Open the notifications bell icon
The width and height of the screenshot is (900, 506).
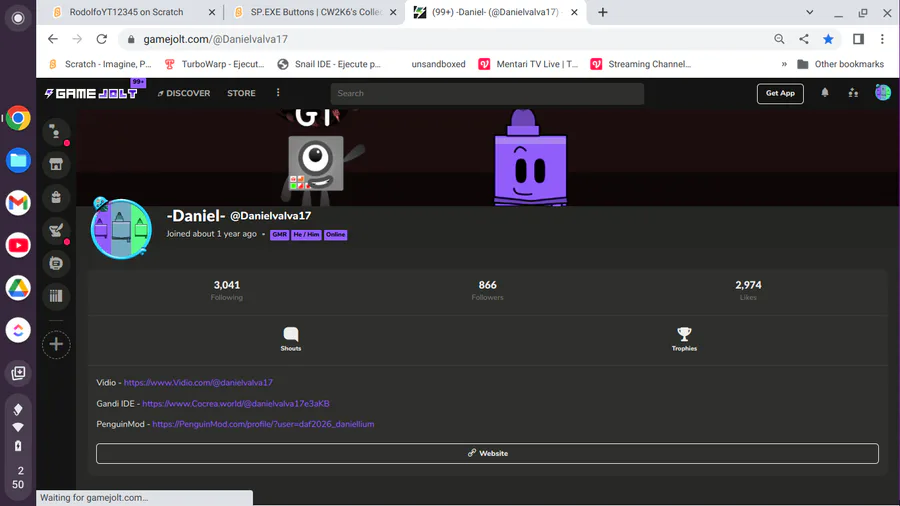point(825,93)
